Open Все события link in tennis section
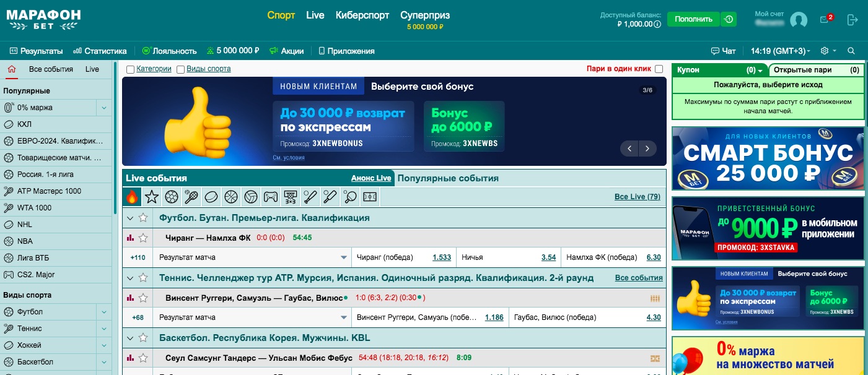Image resolution: width=868 pixels, height=375 pixels. (x=639, y=278)
